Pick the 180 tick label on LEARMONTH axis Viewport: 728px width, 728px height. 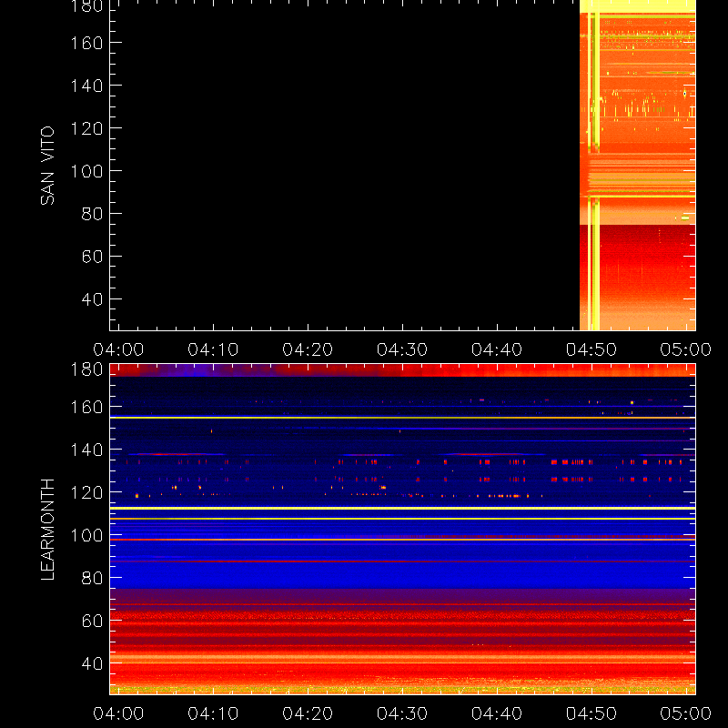click(86, 369)
